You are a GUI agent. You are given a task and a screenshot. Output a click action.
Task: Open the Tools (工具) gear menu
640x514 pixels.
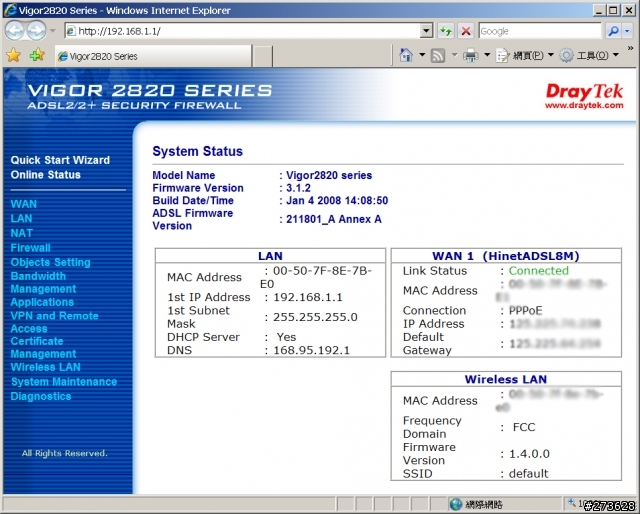click(x=589, y=55)
